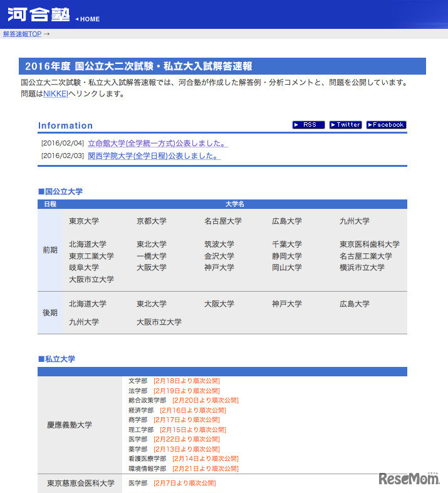The width and height of the screenshot is (448, 493).
Task: Select 名古屋大学 in 前期 list
Action: (223, 221)
